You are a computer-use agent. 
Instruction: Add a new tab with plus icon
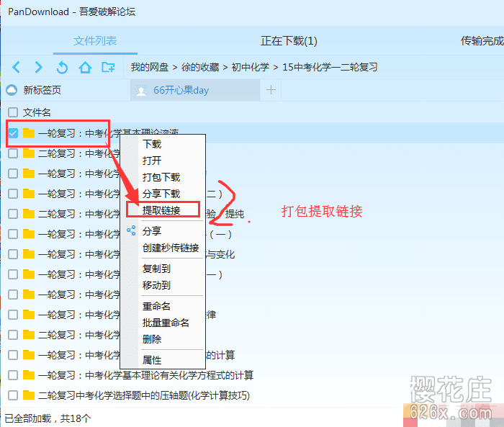tap(271, 90)
